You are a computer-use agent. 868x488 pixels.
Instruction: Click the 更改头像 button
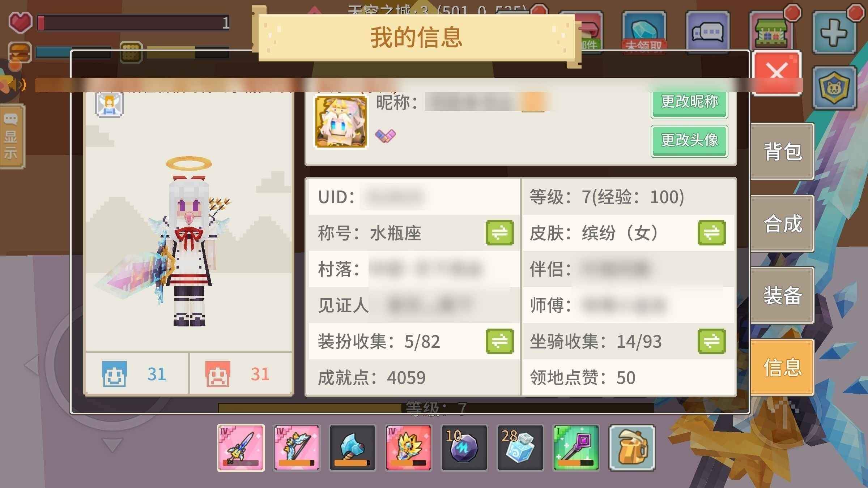tap(689, 141)
